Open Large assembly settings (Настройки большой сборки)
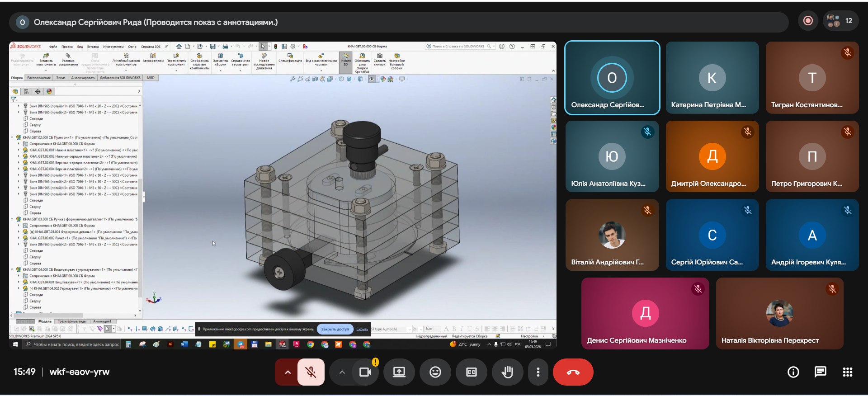The height and width of the screenshot is (396, 868). tap(396, 61)
